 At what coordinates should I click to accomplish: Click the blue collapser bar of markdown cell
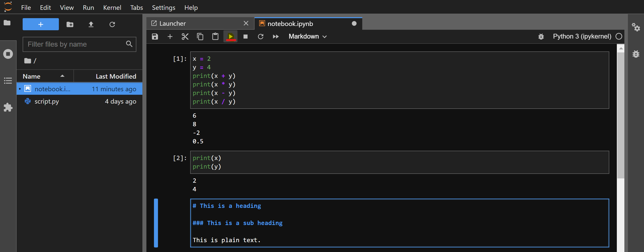(x=156, y=223)
